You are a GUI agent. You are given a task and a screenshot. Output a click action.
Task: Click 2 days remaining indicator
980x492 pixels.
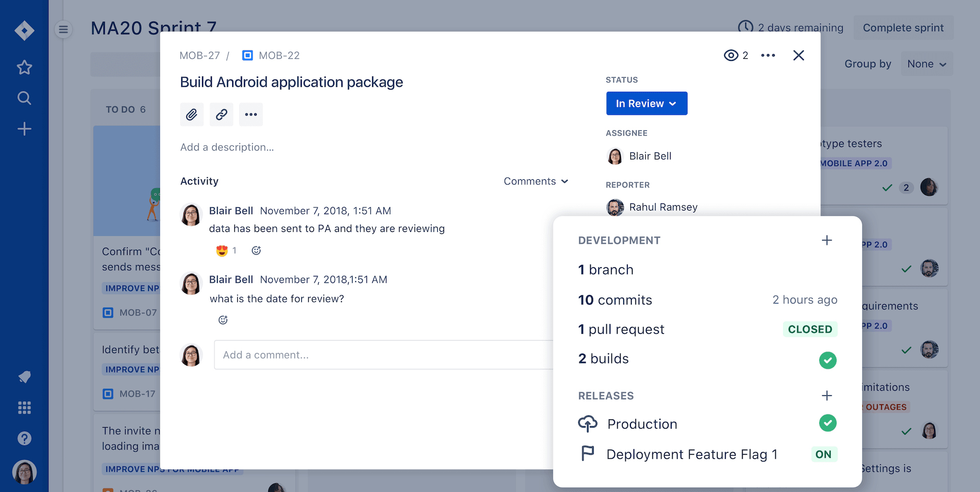pos(791,28)
